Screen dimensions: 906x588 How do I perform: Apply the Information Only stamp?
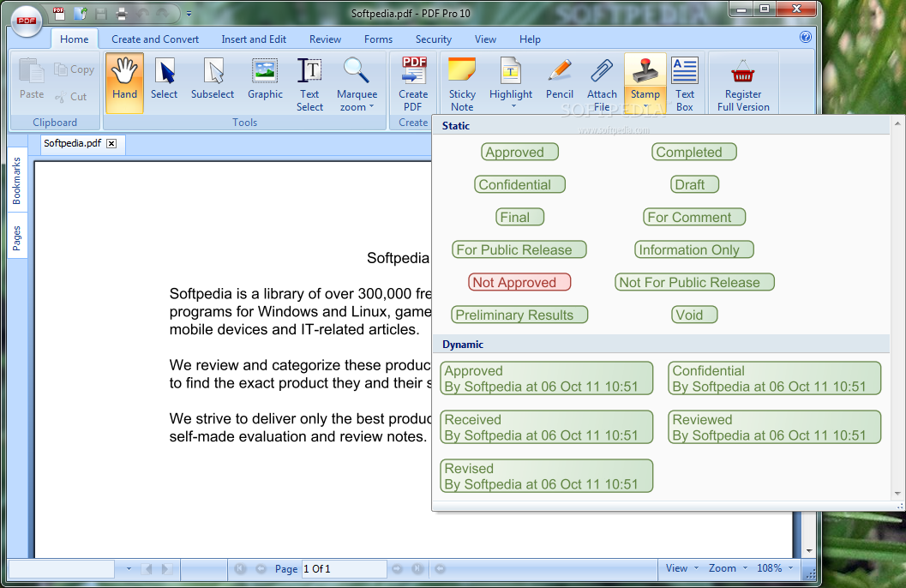(694, 249)
